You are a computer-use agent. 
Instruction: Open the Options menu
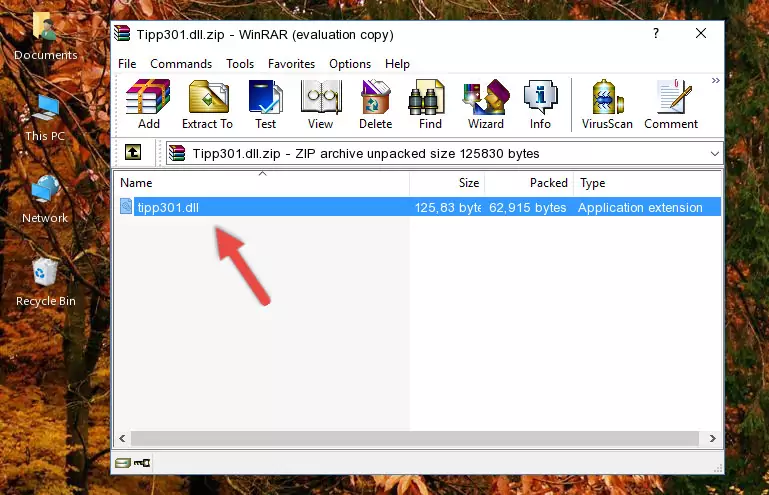point(350,64)
